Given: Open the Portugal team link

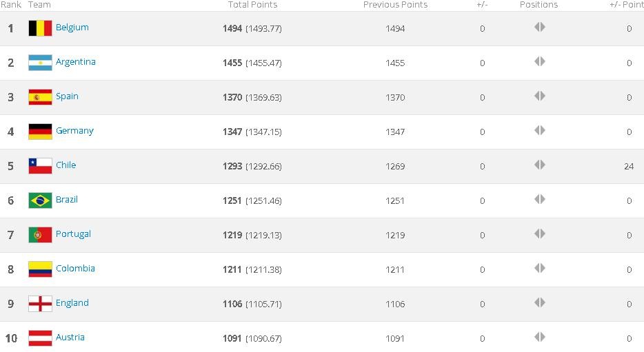Looking at the screenshot, I should click(x=73, y=234).
